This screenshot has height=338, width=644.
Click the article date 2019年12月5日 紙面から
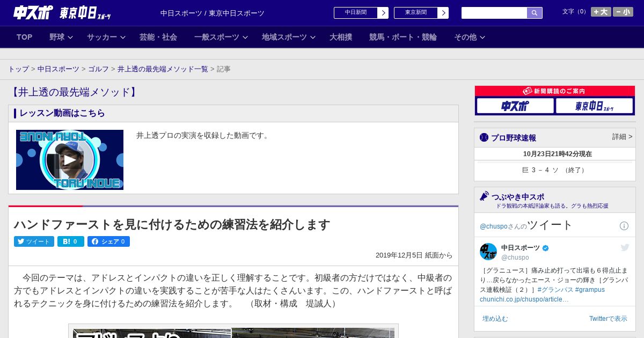(x=414, y=255)
